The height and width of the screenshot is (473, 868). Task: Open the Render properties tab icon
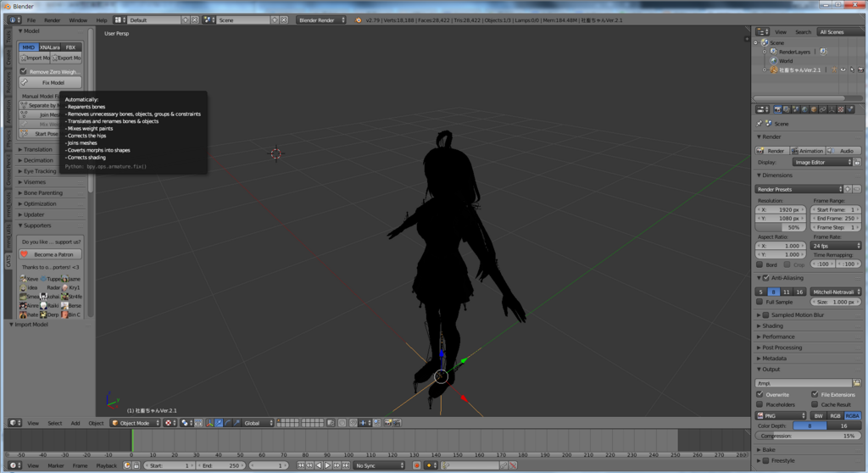point(778,109)
